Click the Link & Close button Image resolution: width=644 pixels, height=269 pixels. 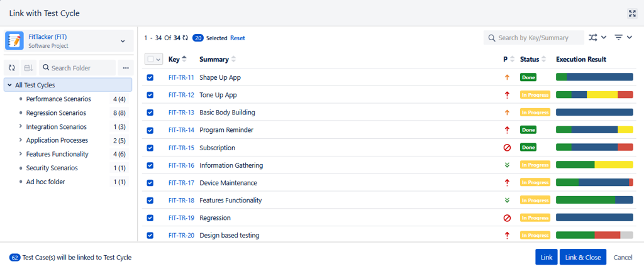click(583, 257)
